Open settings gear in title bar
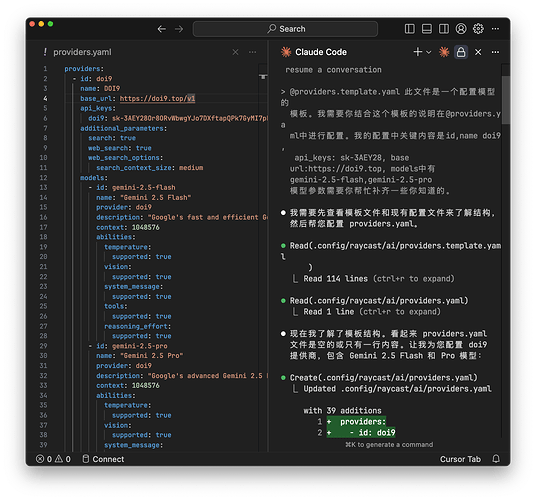The image size is (536, 500). [x=478, y=29]
